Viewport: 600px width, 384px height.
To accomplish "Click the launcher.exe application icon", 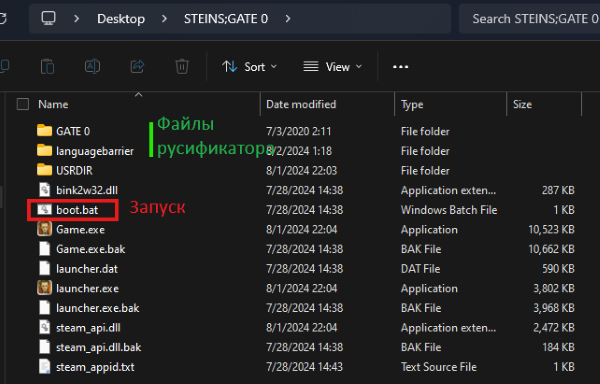I will pos(44,288).
